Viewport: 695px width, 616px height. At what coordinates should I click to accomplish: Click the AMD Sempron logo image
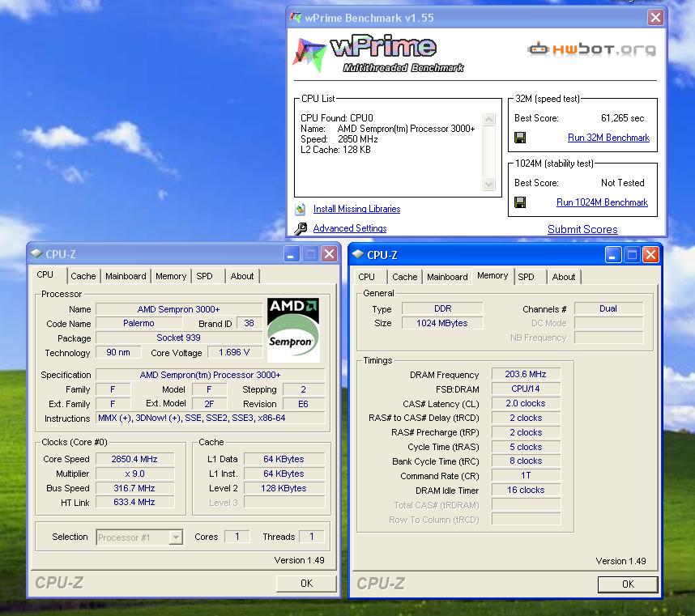293,329
